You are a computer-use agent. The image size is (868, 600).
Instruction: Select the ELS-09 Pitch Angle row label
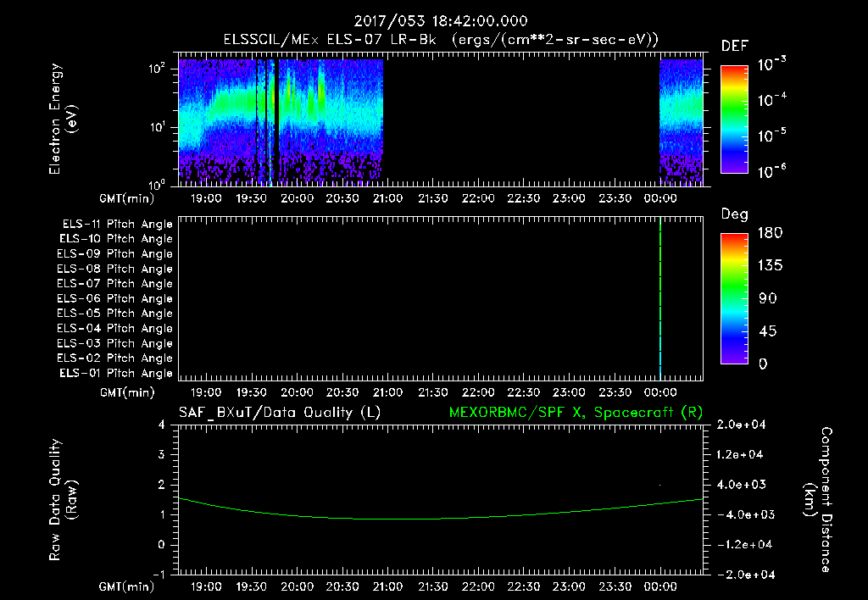pos(115,254)
